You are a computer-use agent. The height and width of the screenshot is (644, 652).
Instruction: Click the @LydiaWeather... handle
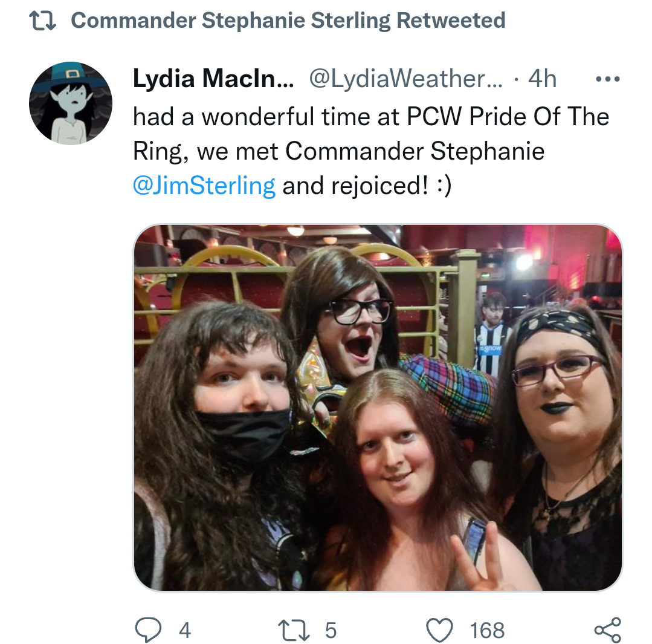(x=405, y=78)
